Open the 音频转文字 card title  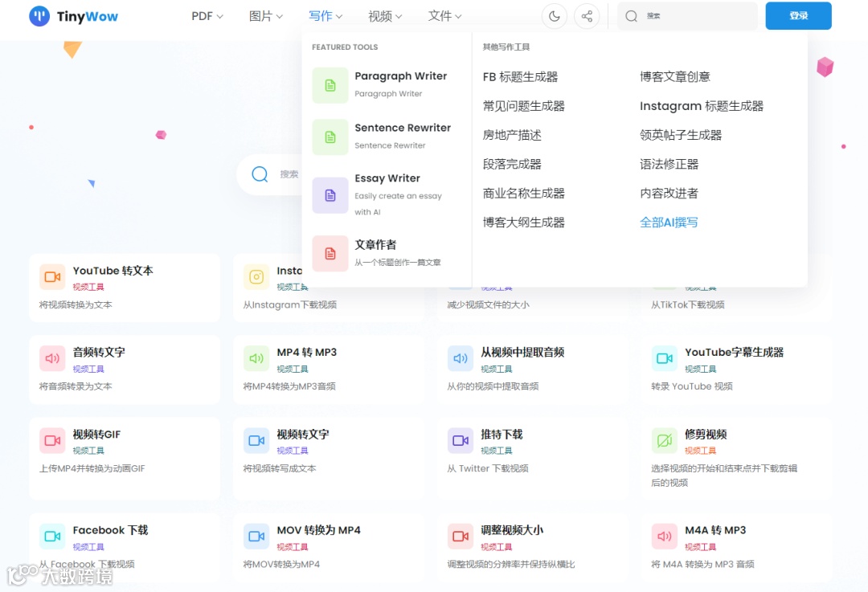point(99,353)
